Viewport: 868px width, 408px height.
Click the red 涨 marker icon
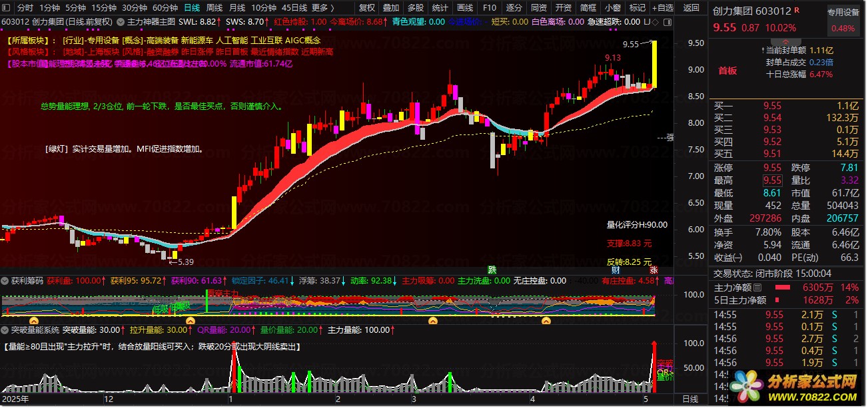tap(654, 270)
